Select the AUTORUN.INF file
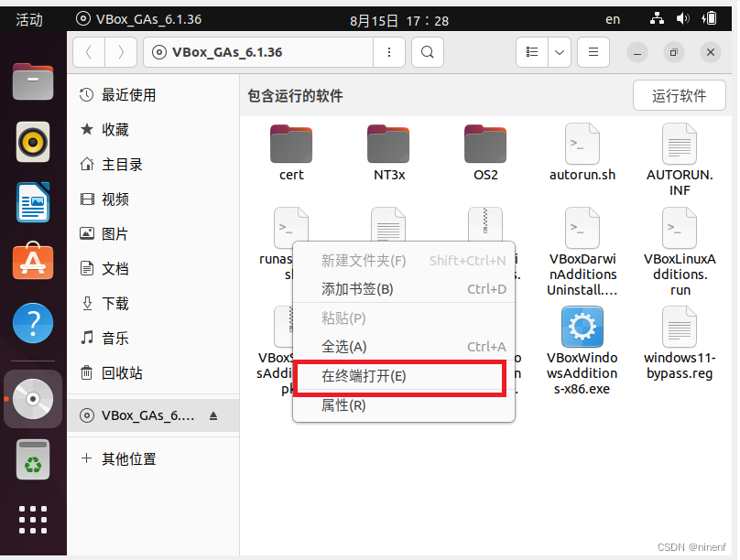 (x=680, y=160)
